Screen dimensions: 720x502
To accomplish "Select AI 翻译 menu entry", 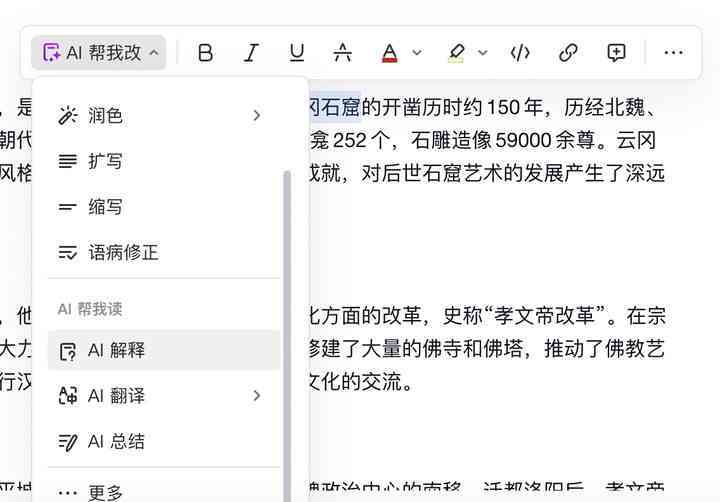I will 164,396.
